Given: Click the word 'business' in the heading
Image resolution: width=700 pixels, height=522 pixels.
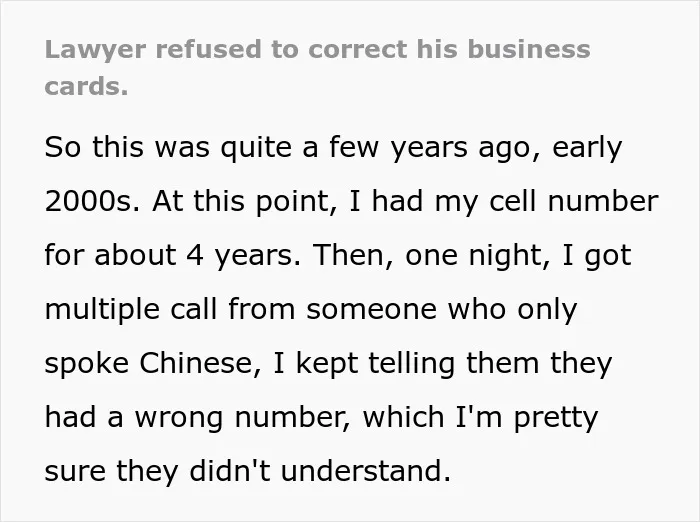Looking at the screenshot, I should 529,49.
